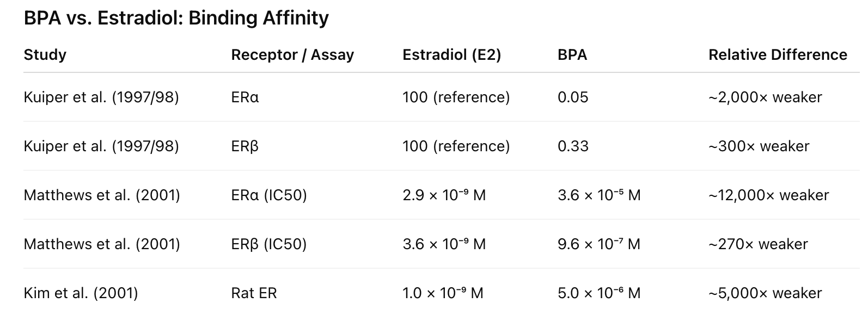Select the Study column header

tap(45, 55)
